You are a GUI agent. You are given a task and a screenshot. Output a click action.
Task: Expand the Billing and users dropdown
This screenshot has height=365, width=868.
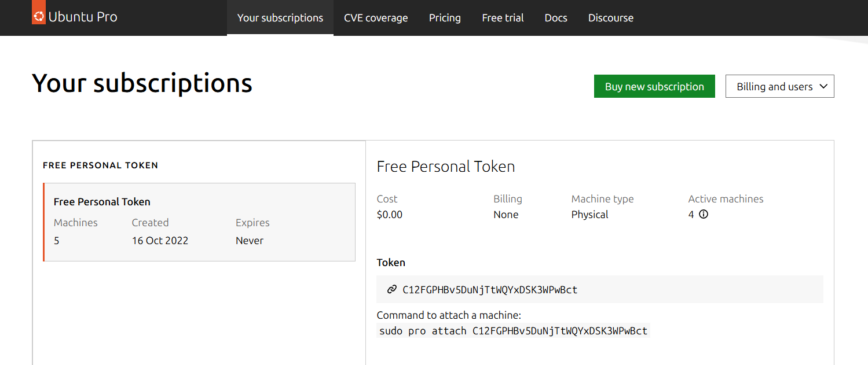[779, 87]
